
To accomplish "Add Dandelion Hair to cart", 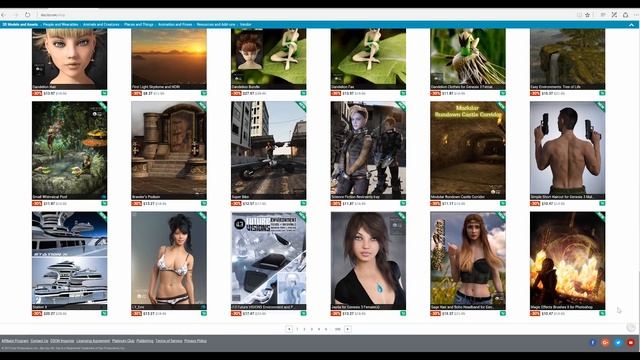I will [x=104, y=93].
